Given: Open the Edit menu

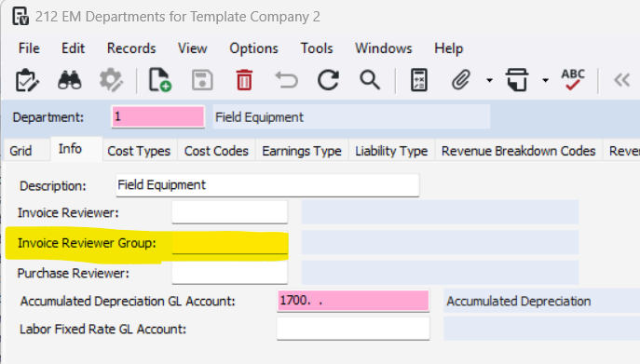Looking at the screenshot, I should pos(73,48).
